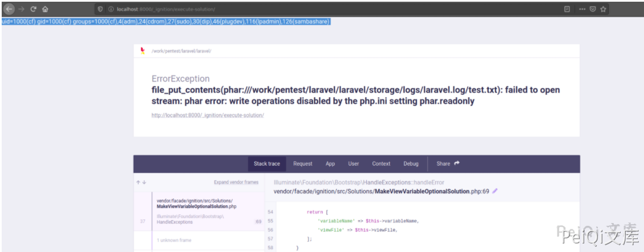The width and height of the screenshot is (644, 252).
Task: Click the shield tracking protection icon
Action: (x=101, y=10)
